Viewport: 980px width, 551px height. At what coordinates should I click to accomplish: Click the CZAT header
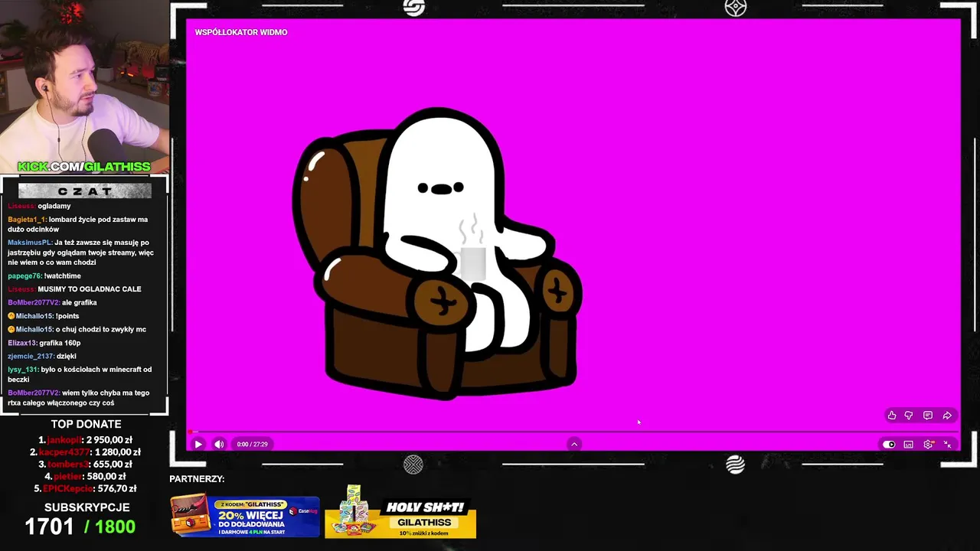click(x=84, y=191)
